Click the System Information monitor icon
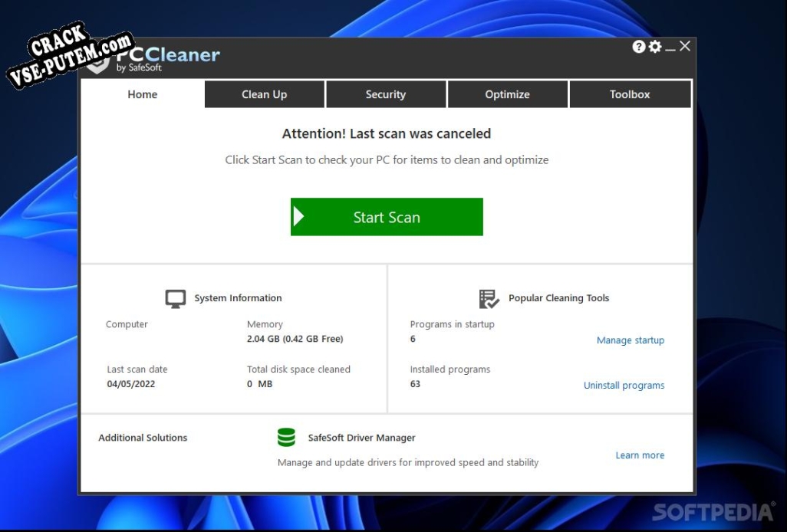 point(176,298)
